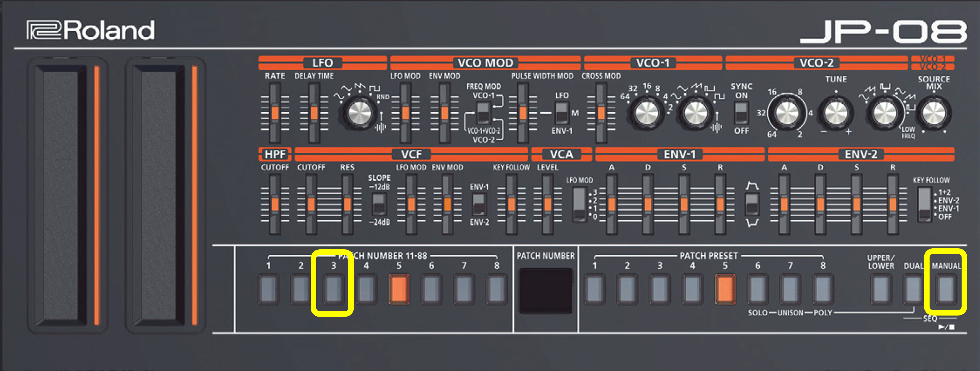Click the VCO MOD LFO MOD slider
980x371 pixels.
click(405, 113)
